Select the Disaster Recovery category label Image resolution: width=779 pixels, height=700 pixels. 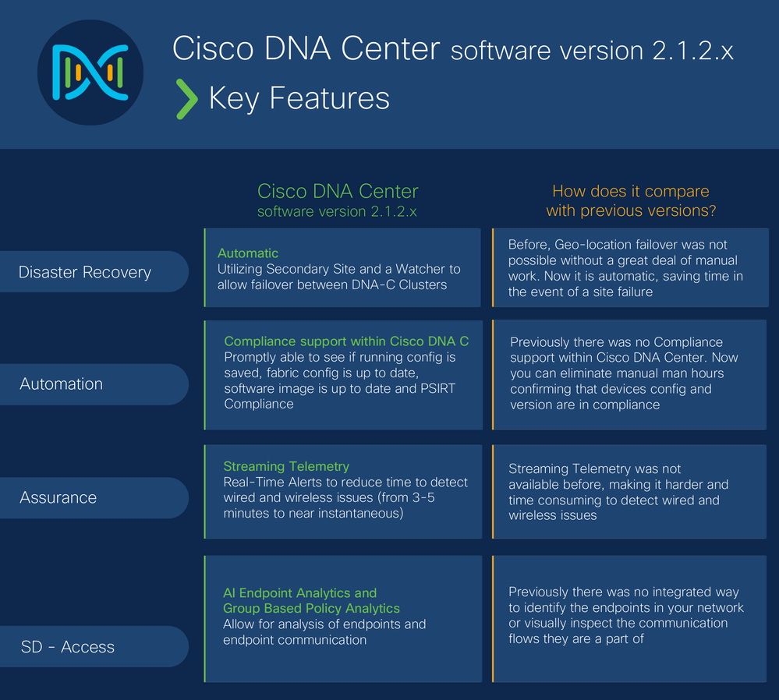coord(85,272)
